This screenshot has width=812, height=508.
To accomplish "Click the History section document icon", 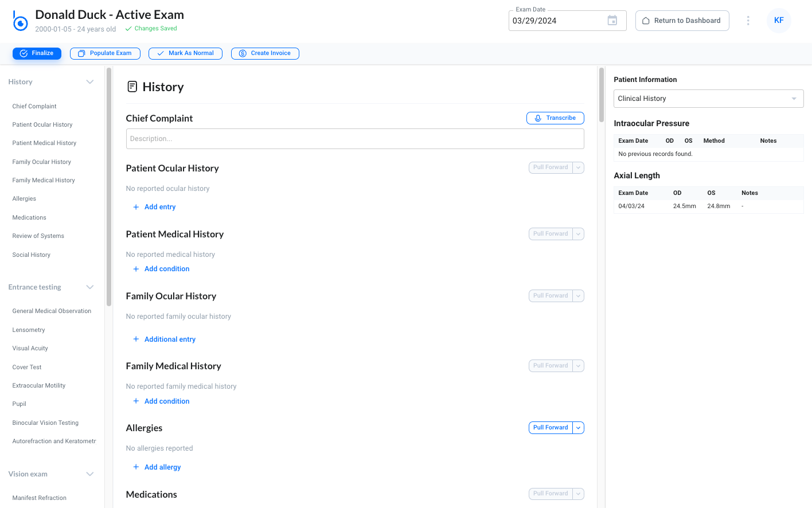I will click(132, 87).
